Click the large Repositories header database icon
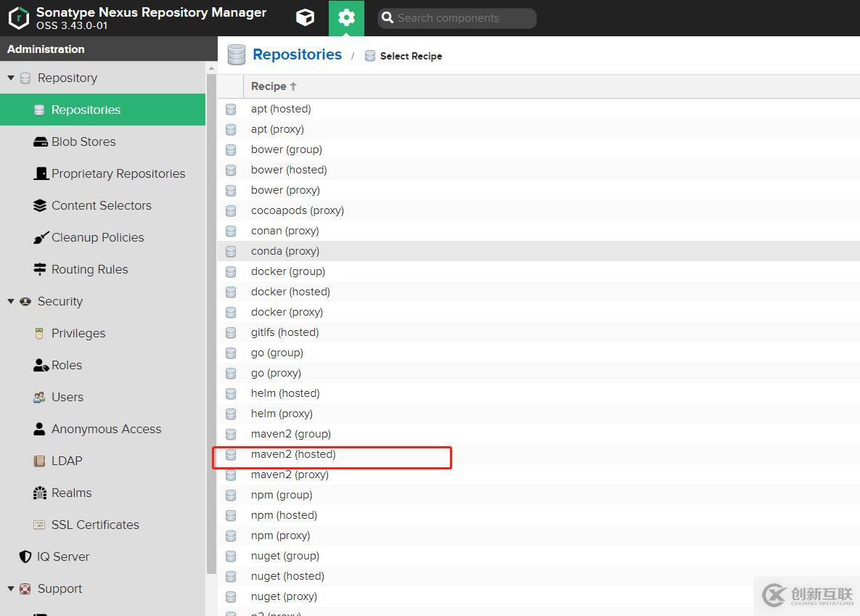 point(237,55)
